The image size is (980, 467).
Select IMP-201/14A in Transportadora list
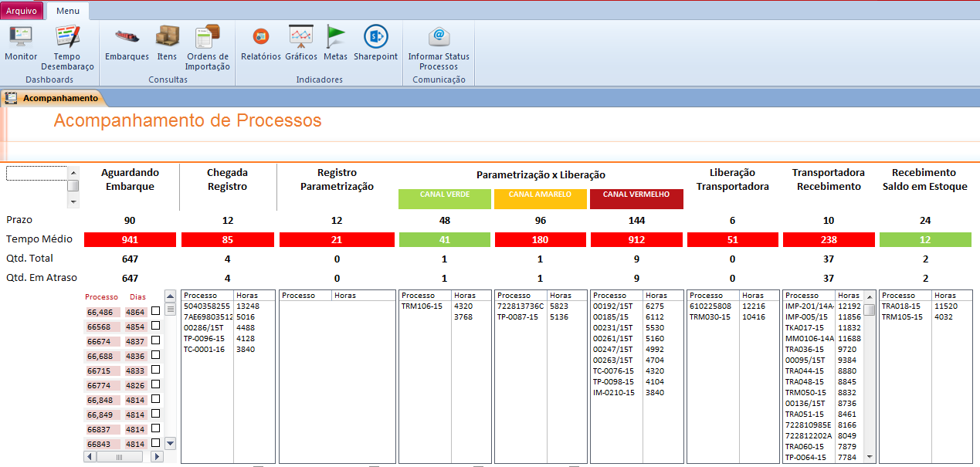click(823, 306)
